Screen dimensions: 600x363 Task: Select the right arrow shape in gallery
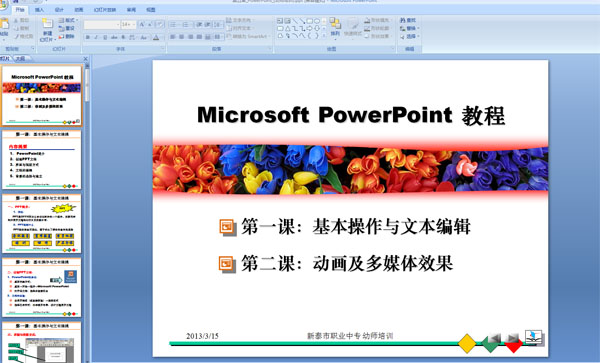pos(310,28)
